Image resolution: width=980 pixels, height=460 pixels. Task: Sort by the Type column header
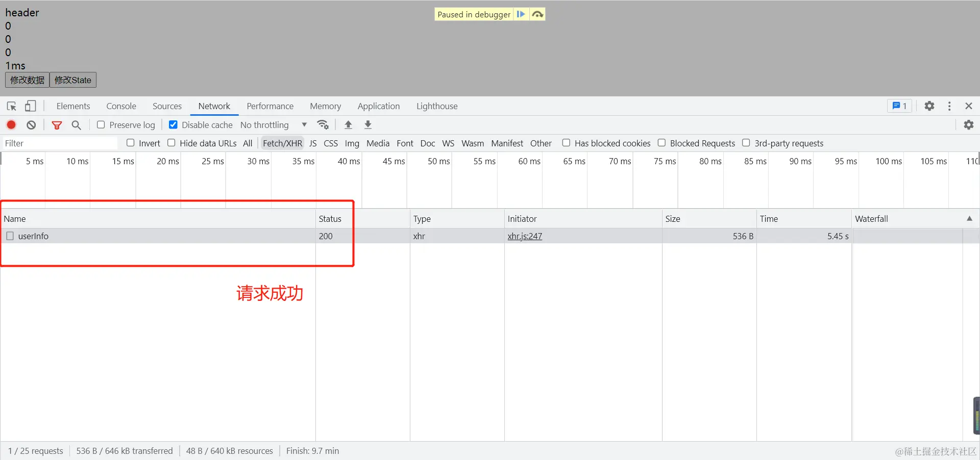coord(457,219)
